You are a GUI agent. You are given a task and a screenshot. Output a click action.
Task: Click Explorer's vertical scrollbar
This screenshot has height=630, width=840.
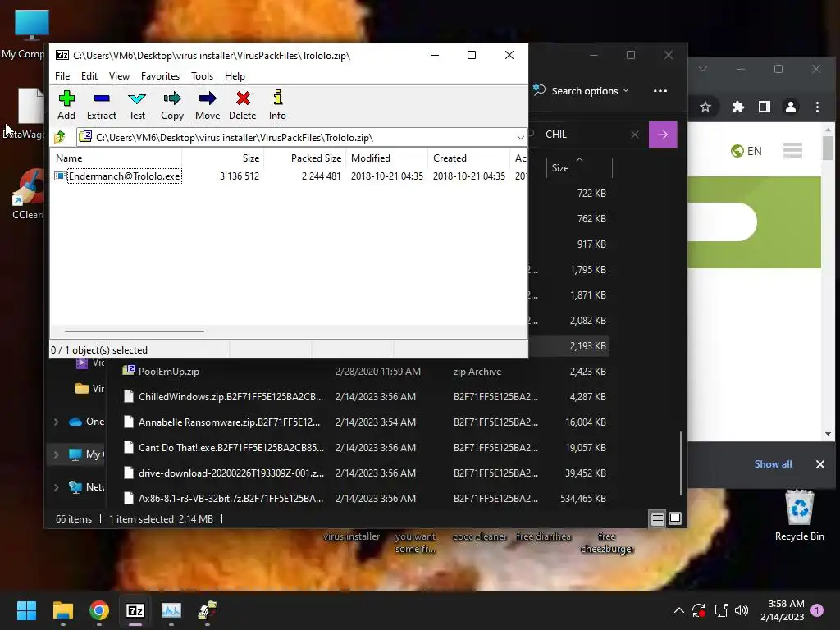(681, 463)
